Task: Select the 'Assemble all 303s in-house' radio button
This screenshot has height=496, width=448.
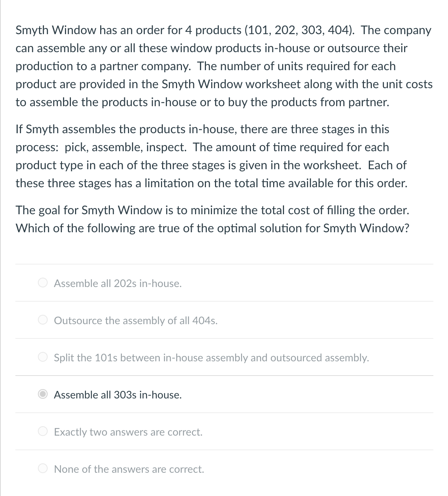Action: (42, 394)
